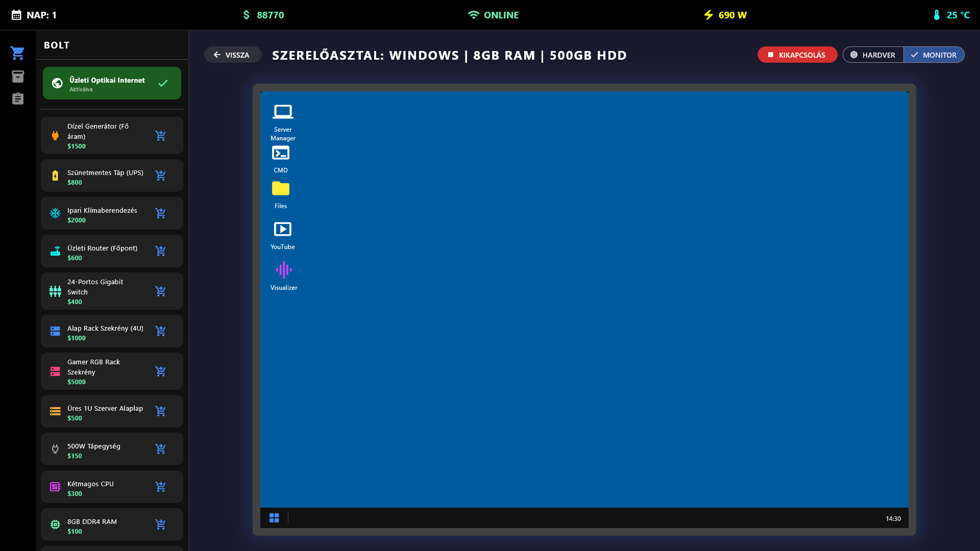The width and height of the screenshot is (980, 551).
Task: Add Ipari Klímaberendezés to cart
Action: [x=160, y=213]
